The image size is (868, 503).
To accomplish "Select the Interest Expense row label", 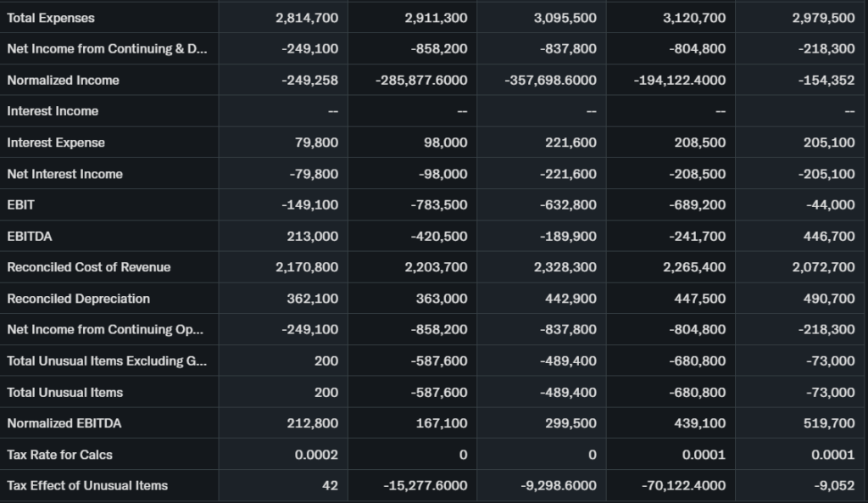I will point(56,143).
